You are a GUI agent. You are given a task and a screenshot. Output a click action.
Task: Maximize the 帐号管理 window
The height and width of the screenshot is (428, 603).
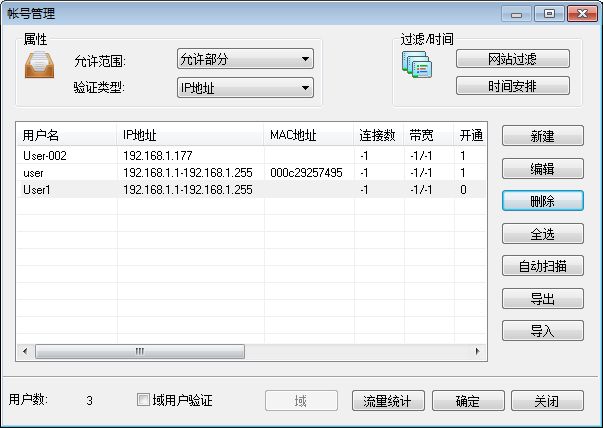point(549,14)
